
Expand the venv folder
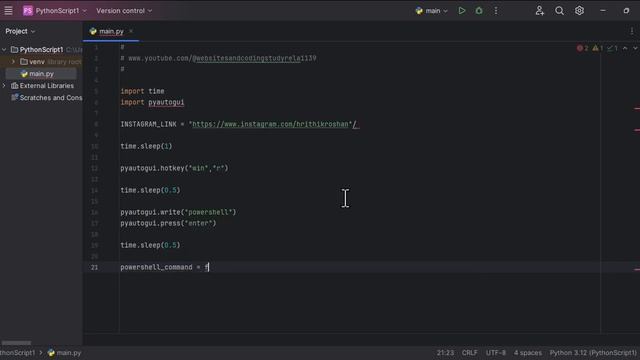(13, 62)
